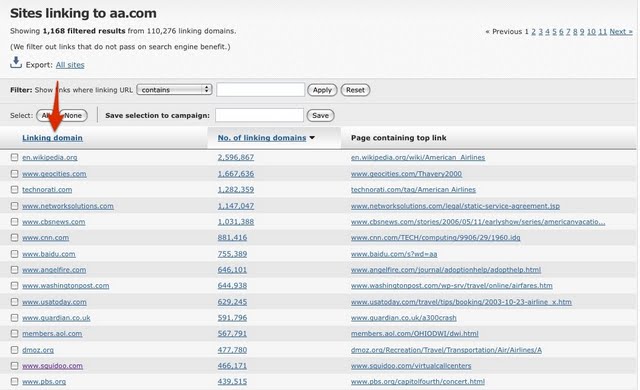Click the None selection button
This screenshot has height=390, width=640.
(73, 115)
